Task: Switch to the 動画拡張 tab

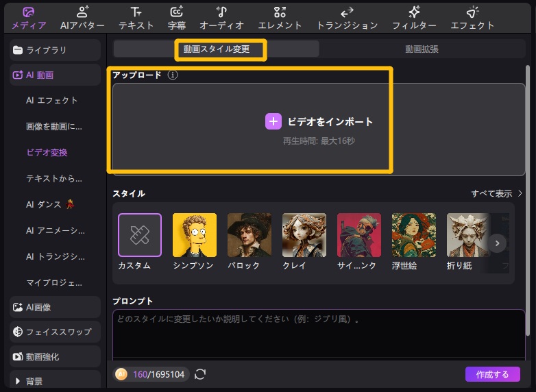Action: coord(422,49)
